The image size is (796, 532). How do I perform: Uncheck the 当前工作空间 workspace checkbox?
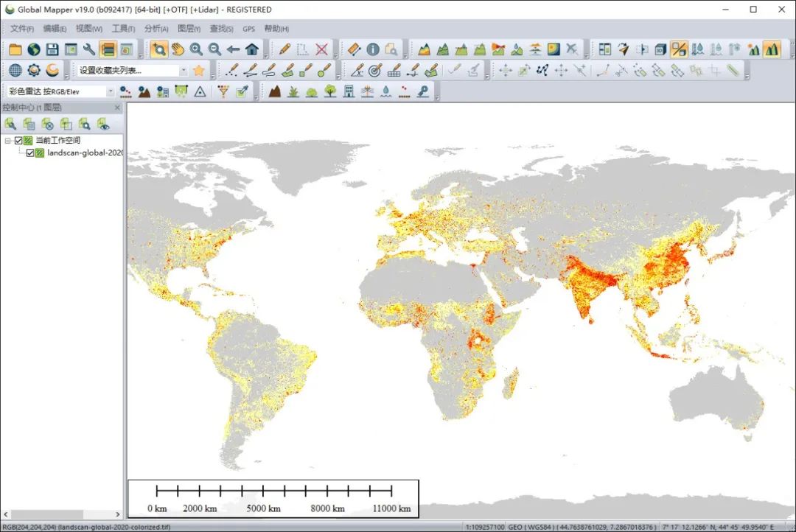[19, 141]
